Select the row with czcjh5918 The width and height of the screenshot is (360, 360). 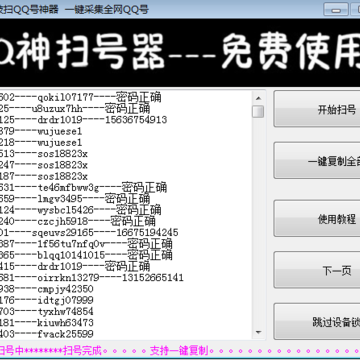(78, 221)
